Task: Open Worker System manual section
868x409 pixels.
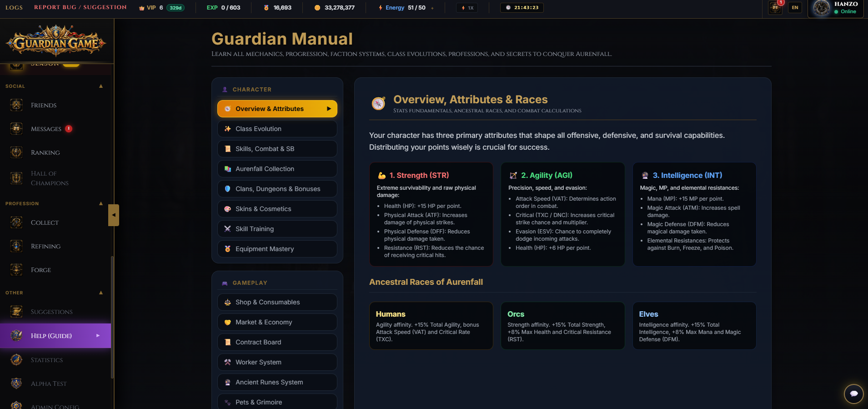Action: pyautogui.click(x=277, y=362)
